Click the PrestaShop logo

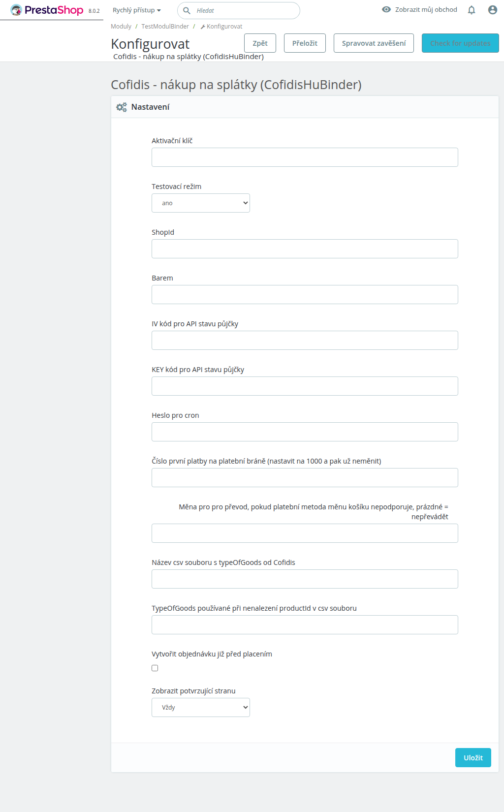(x=47, y=10)
